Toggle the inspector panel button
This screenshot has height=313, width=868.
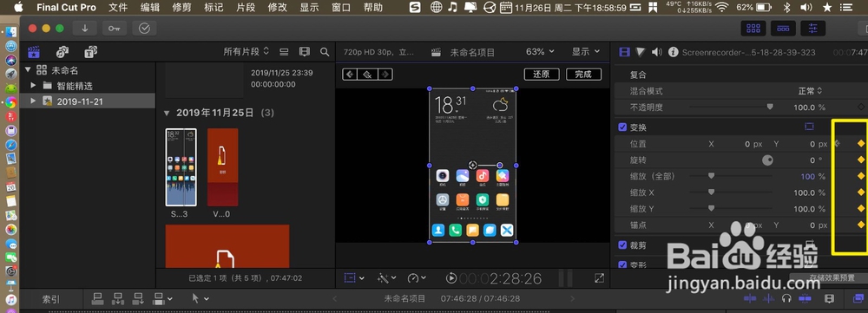point(813,29)
